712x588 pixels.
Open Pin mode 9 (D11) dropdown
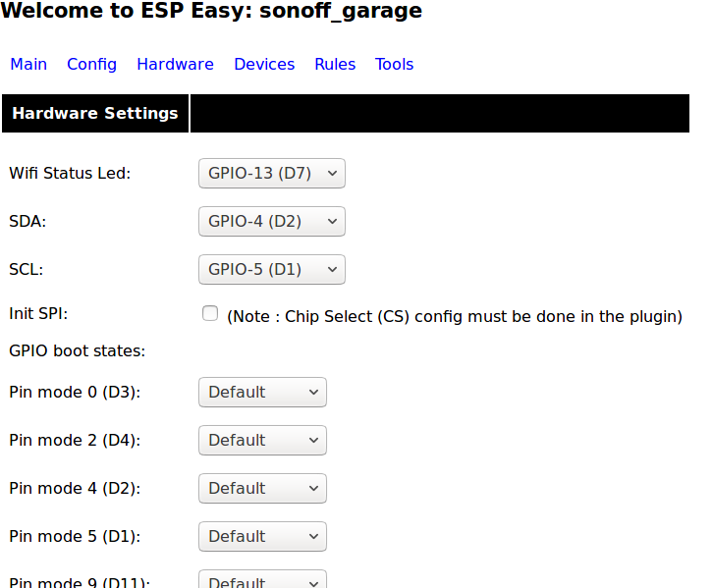click(262, 580)
